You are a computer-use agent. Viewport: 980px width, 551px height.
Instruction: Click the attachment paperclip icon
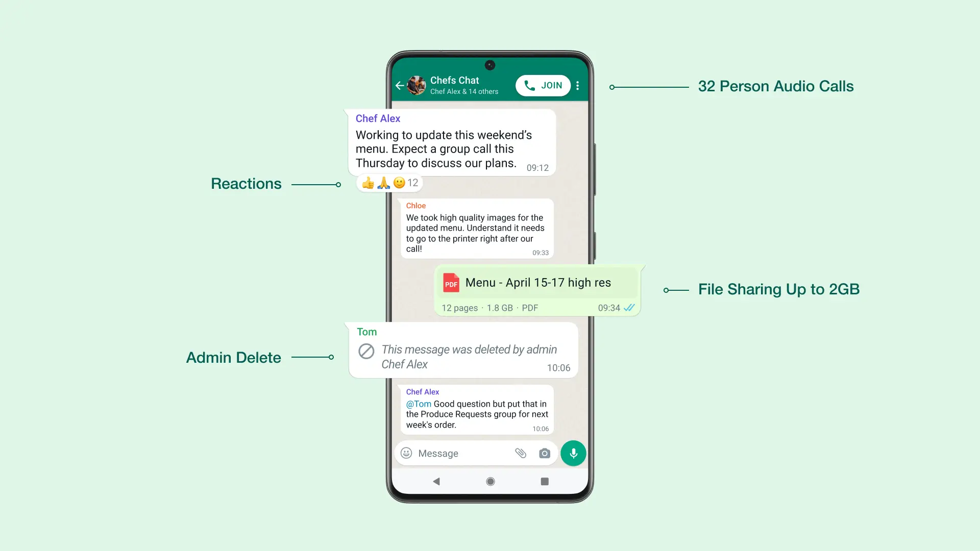click(520, 453)
